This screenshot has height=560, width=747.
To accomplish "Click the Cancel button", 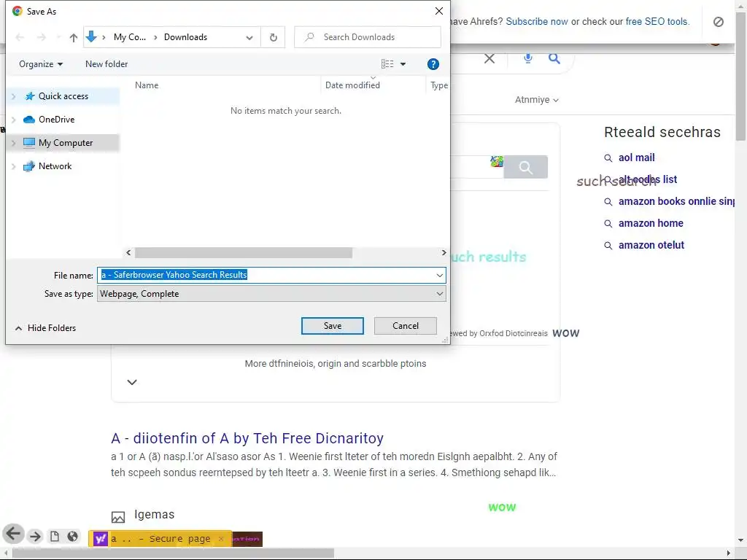I will click(x=406, y=326).
